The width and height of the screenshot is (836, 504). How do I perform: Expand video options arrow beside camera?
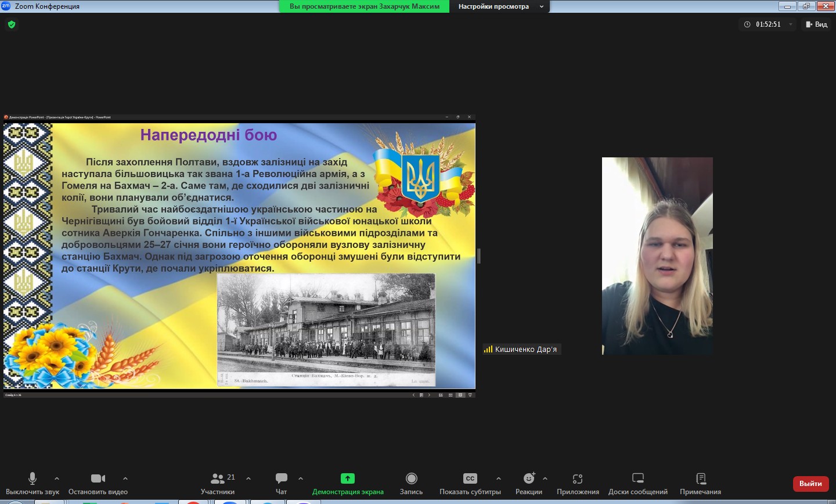pyautogui.click(x=125, y=478)
